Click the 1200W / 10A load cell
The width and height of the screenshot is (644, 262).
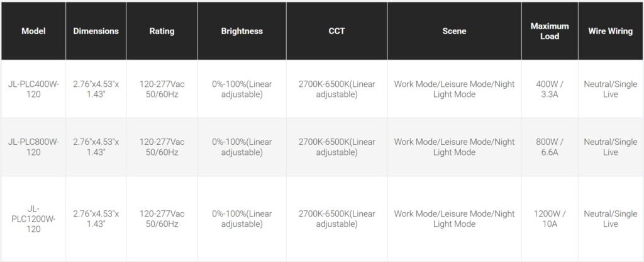pos(549,219)
